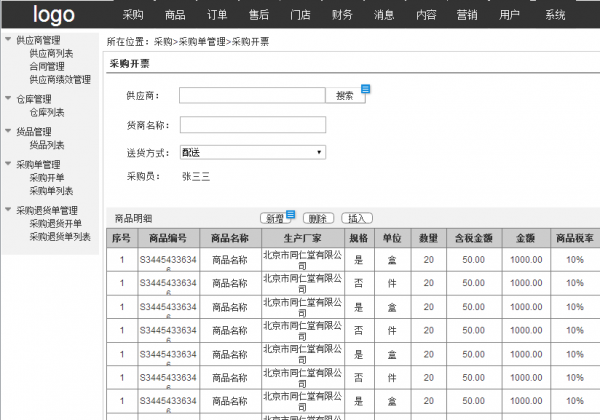Click the logo in the header
Viewport: 600px width, 420px height.
54,15
